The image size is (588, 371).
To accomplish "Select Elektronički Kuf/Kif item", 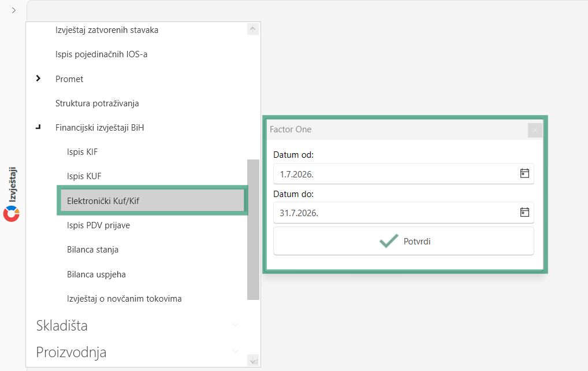I will coord(152,201).
